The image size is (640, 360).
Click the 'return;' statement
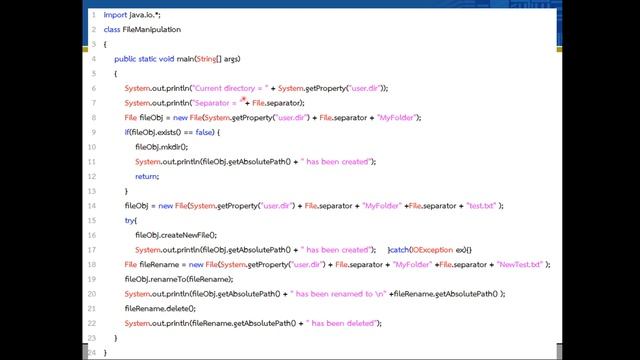pos(147,176)
